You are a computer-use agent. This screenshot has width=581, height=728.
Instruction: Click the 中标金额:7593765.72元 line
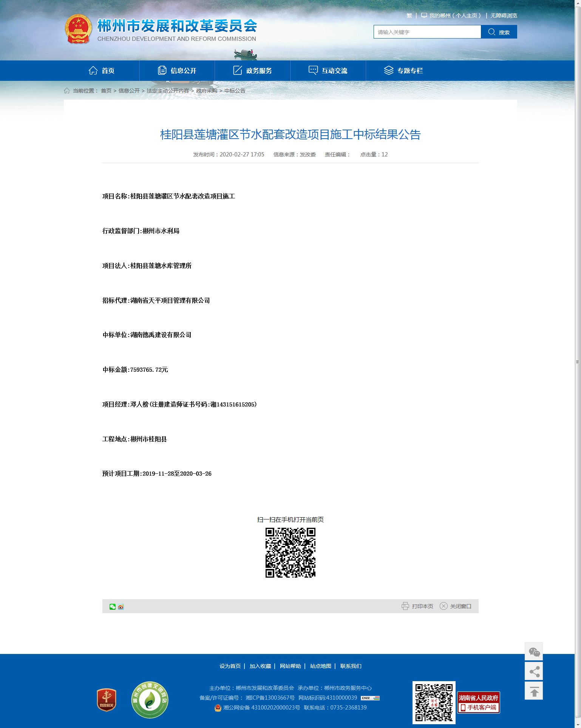click(x=135, y=369)
